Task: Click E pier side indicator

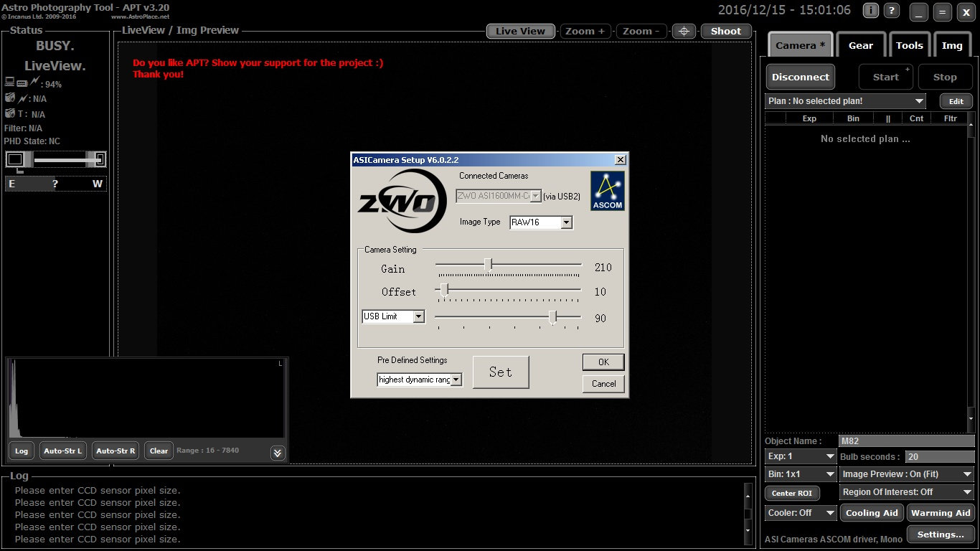Action: click(11, 184)
